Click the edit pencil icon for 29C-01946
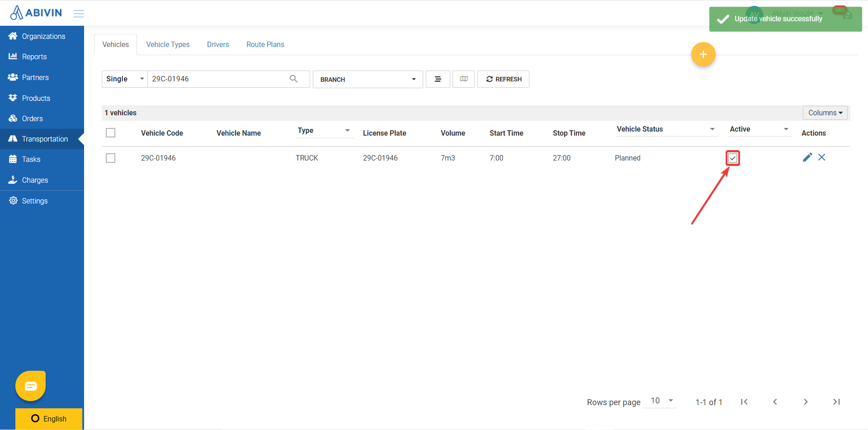This screenshot has height=430, width=868. 807,157
